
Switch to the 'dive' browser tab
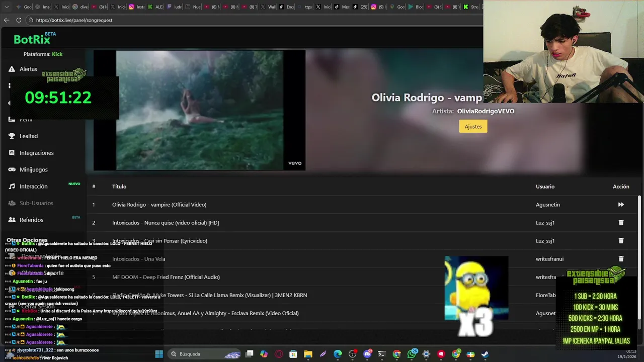pyautogui.click(x=81, y=7)
